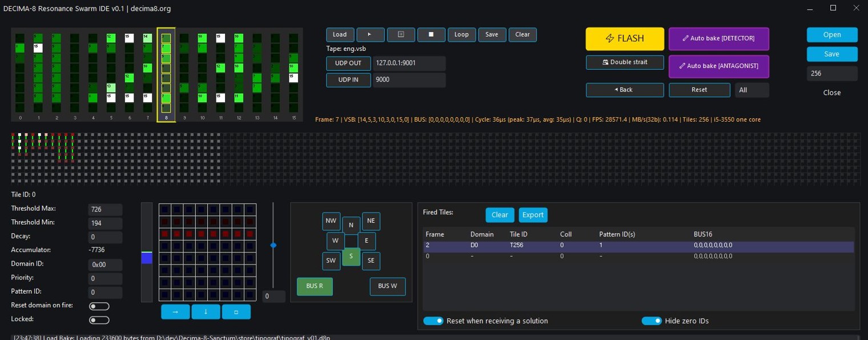
Task: Toggle the SW direction connection
Action: point(331,261)
